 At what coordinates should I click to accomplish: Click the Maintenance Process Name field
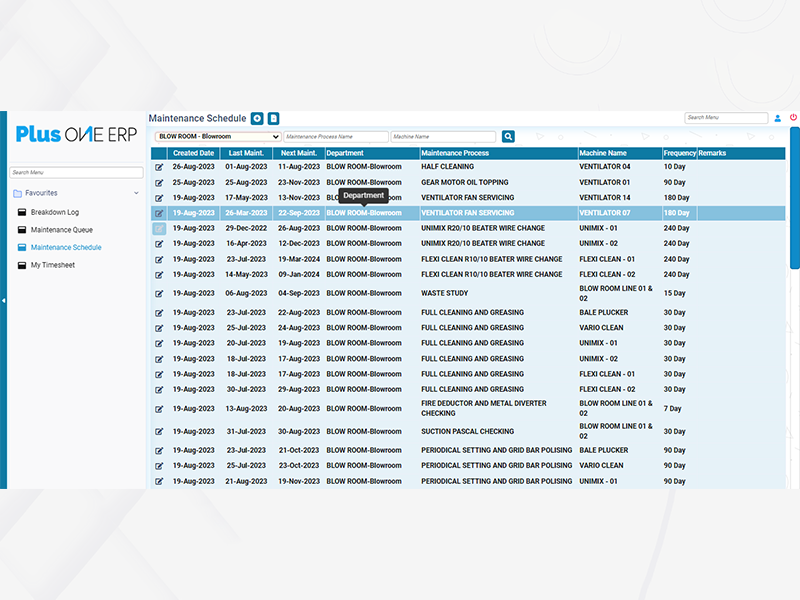pos(336,136)
